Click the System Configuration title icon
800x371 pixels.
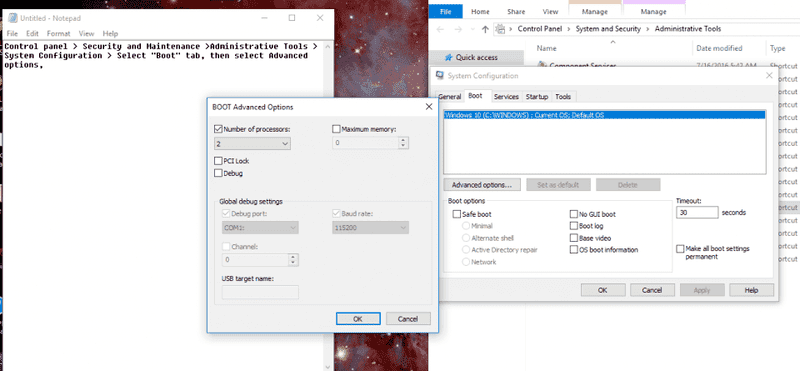coord(440,76)
